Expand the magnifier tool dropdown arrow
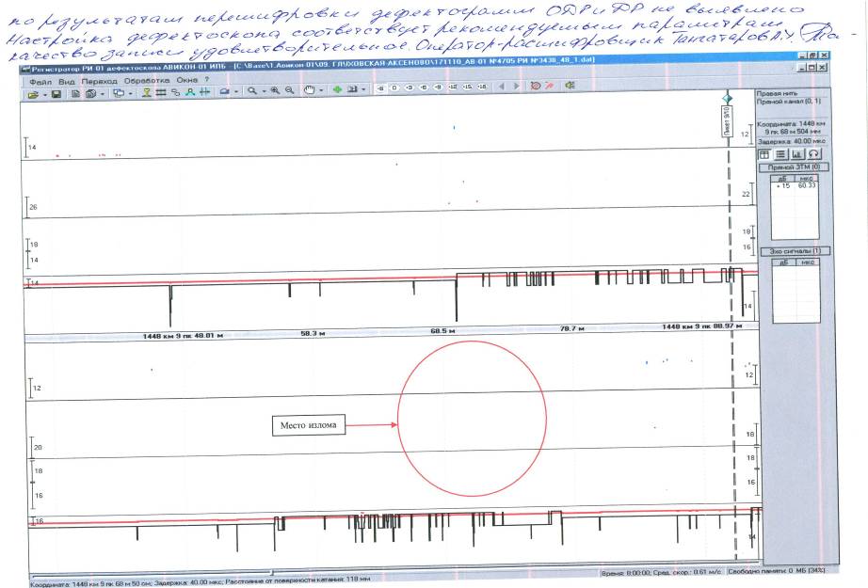The width and height of the screenshot is (868, 588). pyautogui.click(x=263, y=94)
